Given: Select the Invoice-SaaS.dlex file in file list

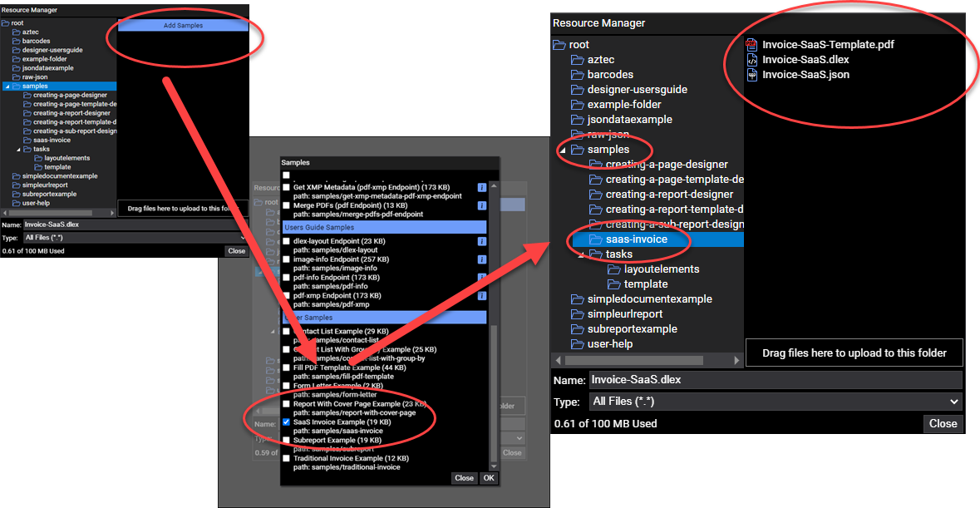Looking at the screenshot, I should [805, 60].
